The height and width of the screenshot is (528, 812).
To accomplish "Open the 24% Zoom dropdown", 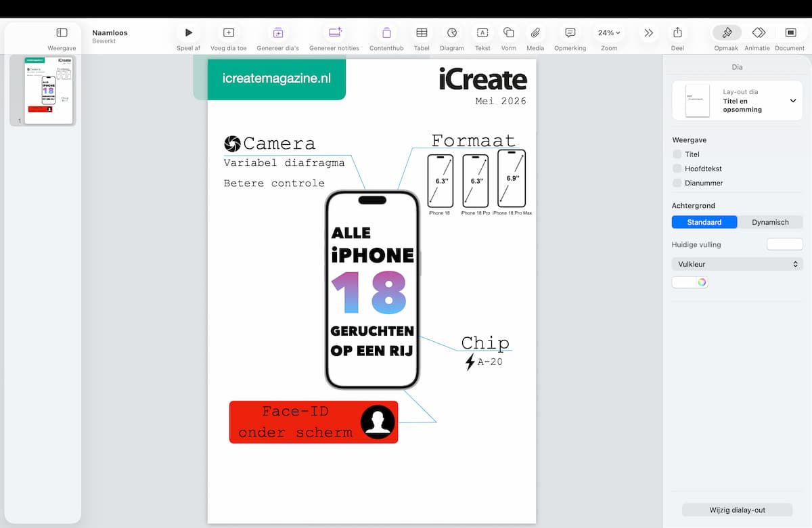I will pyautogui.click(x=609, y=32).
